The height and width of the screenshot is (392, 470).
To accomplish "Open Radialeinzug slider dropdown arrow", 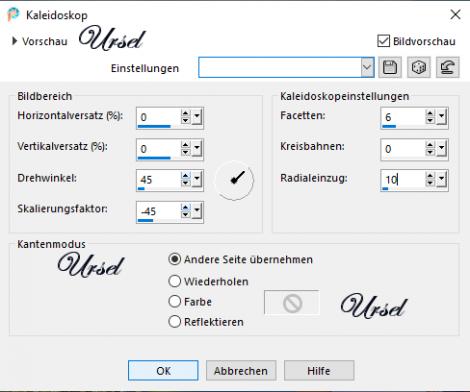I will pos(442,179).
